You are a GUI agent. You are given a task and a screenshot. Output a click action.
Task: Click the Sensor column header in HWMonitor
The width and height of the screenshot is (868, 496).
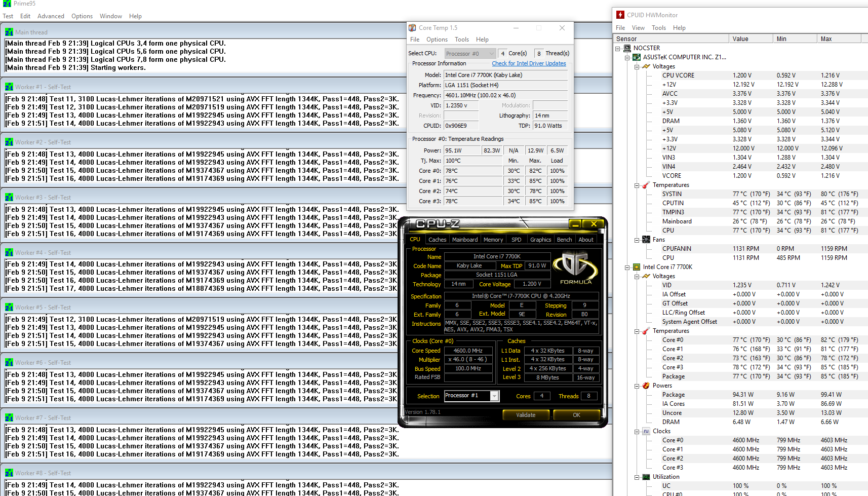(x=671, y=39)
